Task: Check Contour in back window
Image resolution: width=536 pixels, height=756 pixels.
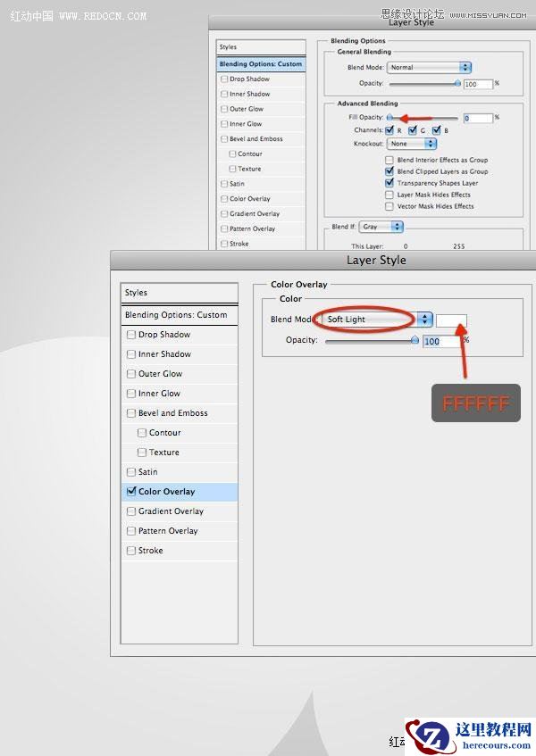Action: (x=232, y=154)
